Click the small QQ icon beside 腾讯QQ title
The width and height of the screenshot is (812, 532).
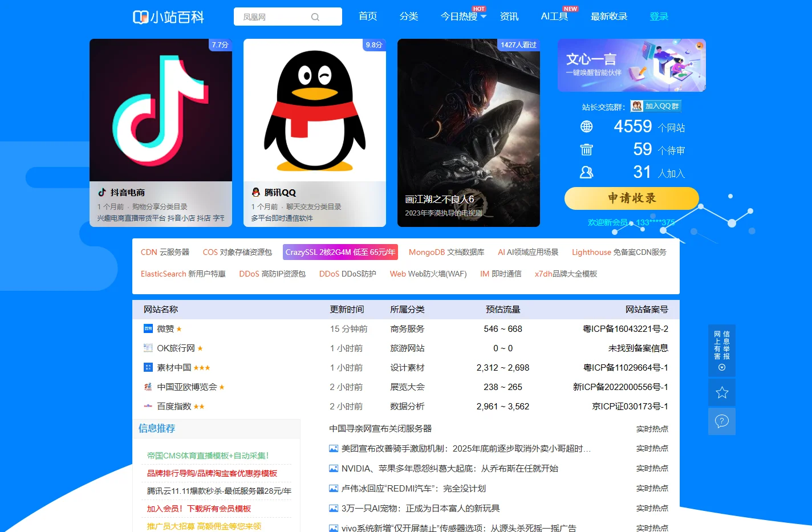click(256, 192)
